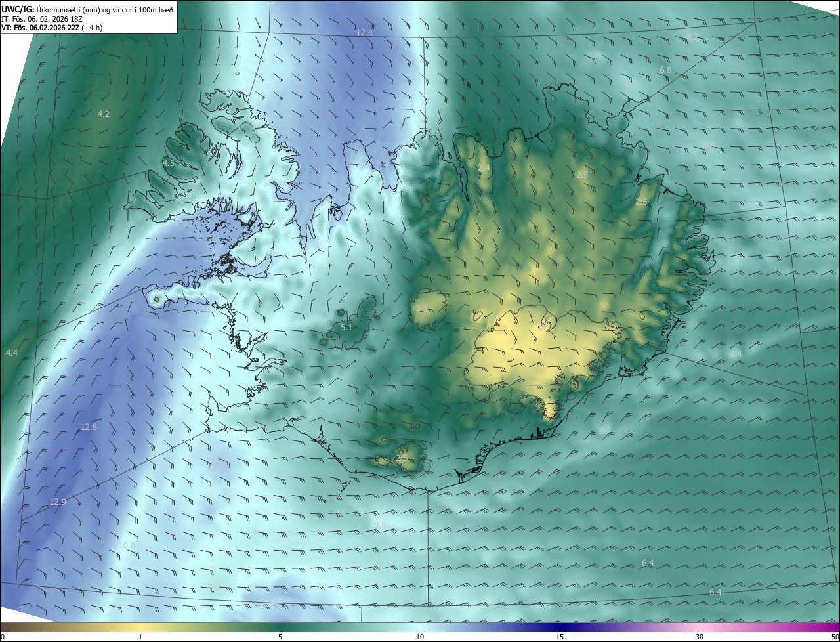Click the 2.5 value label
This screenshot has width=840, height=642.
click(582, 175)
